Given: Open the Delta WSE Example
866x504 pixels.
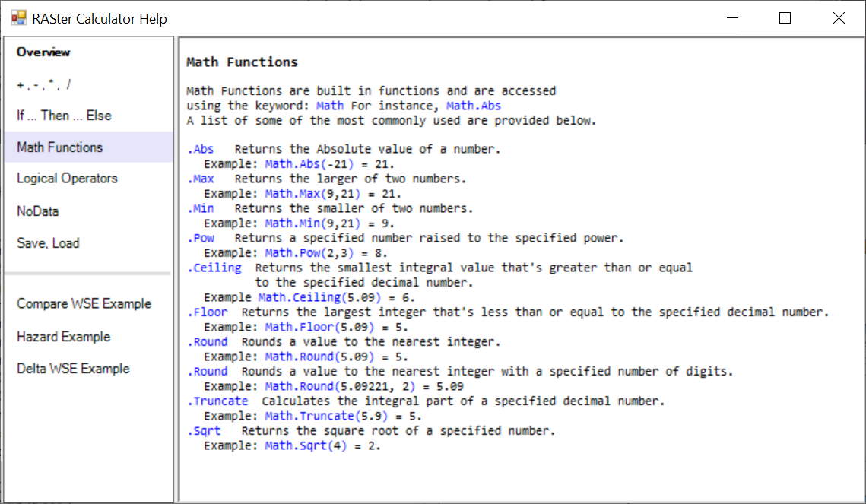Looking at the screenshot, I should (x=74, y=369).
